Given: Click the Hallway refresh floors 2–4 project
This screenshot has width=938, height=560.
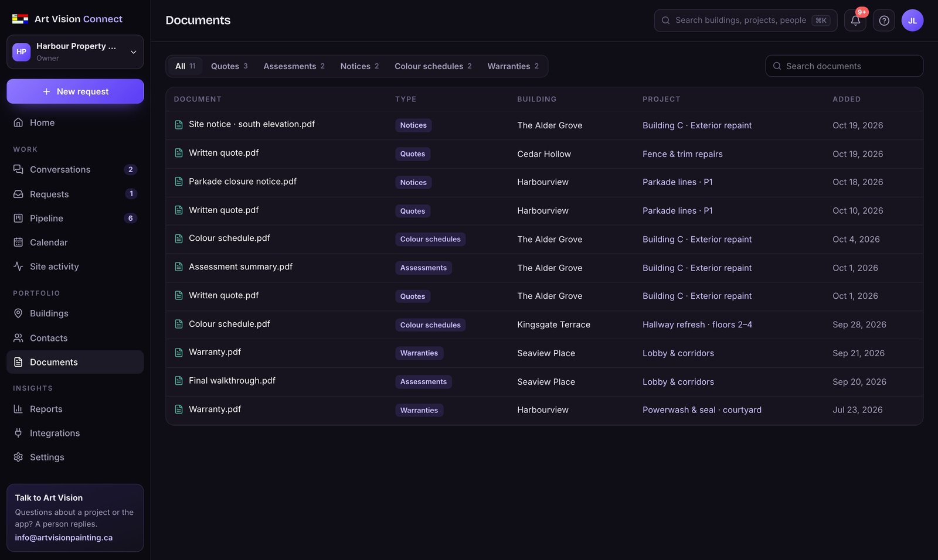Looking at the screenshot, I should coord(697,325).
